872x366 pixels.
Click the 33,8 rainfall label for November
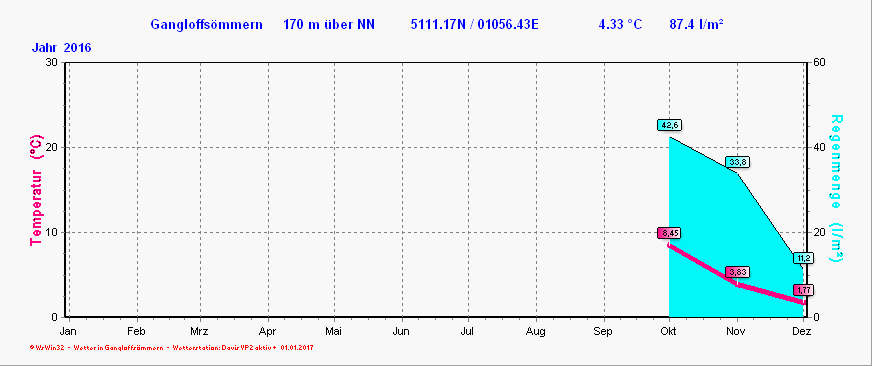[x=737, y=162]
